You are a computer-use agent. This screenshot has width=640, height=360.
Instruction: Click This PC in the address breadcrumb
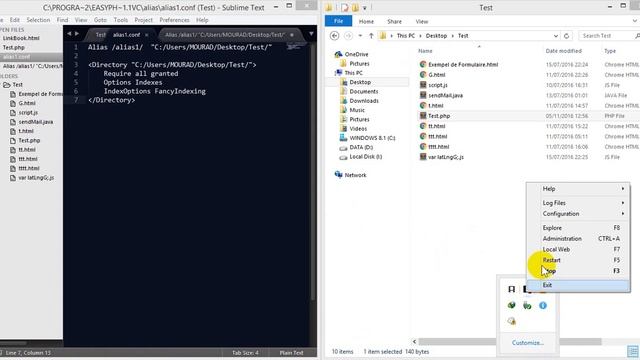(x=405, y=36)
